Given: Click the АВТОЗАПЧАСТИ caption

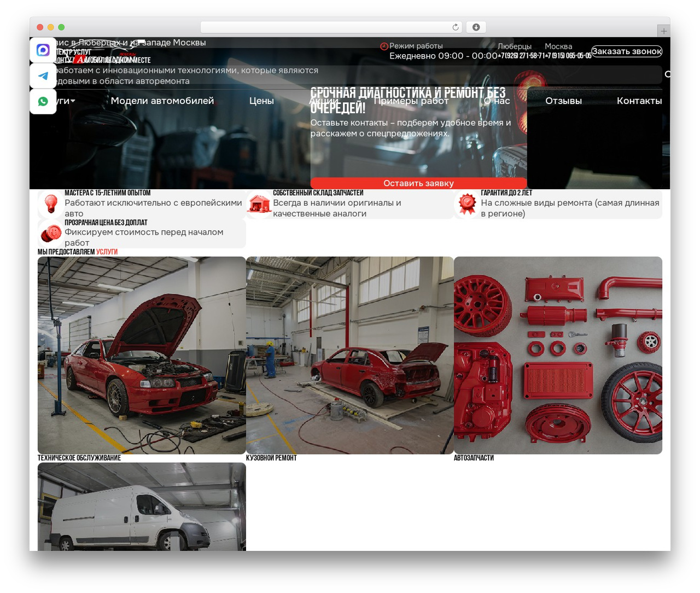Looking at the screenshot, I should (474, 458).
